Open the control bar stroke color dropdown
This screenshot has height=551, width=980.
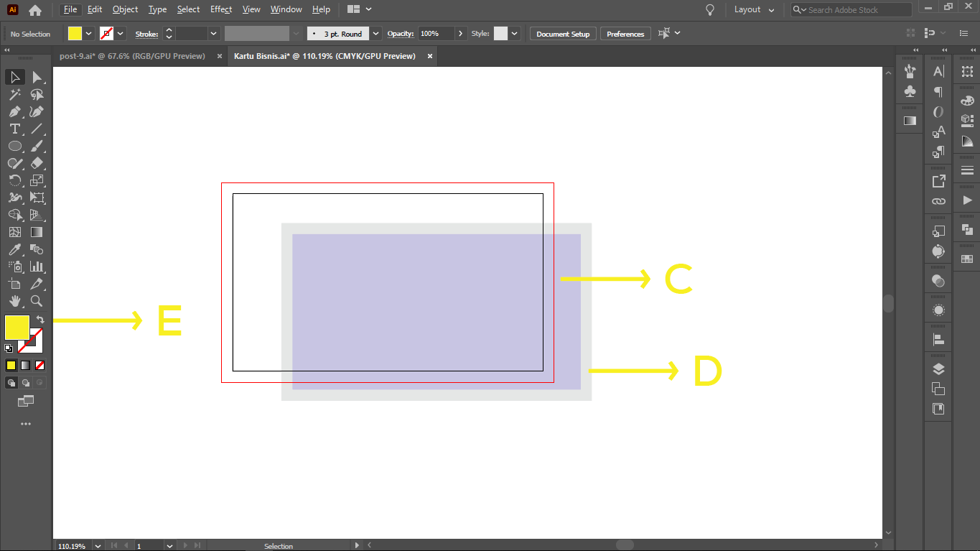click(121, 34)
